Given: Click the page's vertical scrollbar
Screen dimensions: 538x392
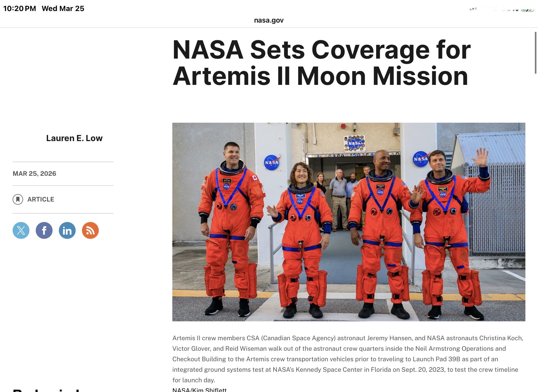Looking at the screenshot, I should point(535,53).
